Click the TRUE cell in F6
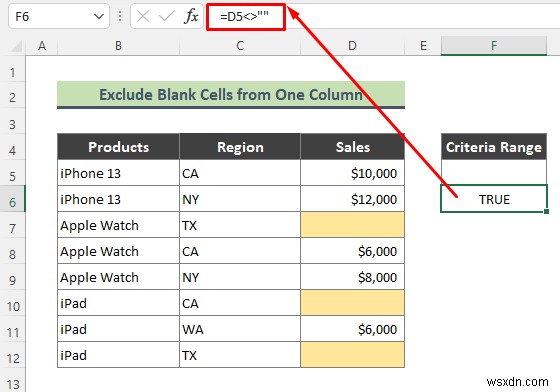Image resolution: width=560 pixels, height=392 pixels. pyautogui.click(x=494, y=199)
